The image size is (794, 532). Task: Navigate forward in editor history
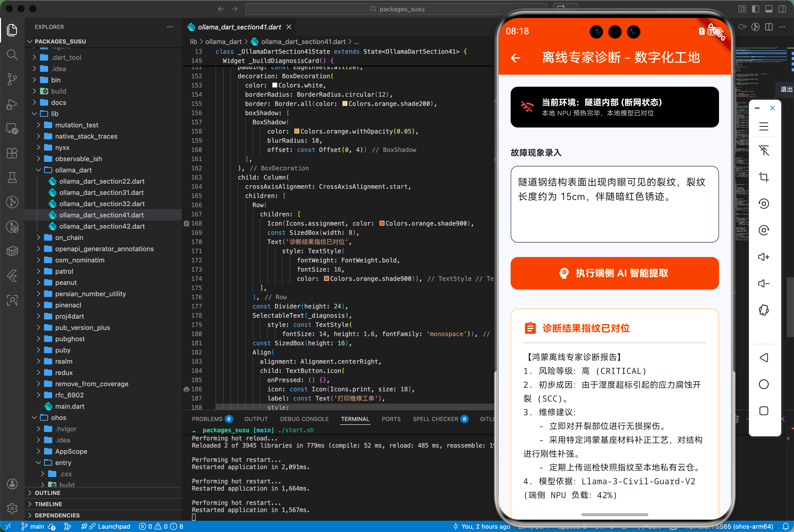click(x=234, y=9)
